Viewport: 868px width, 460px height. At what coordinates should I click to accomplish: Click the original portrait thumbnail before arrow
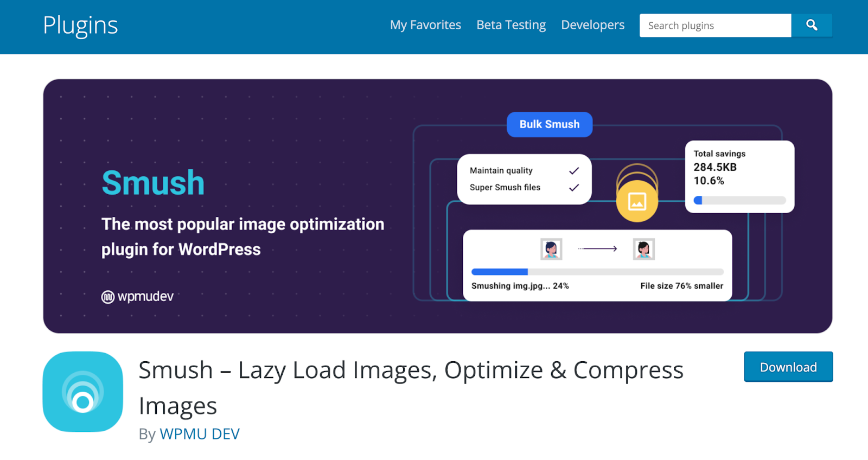click(551, 249)
